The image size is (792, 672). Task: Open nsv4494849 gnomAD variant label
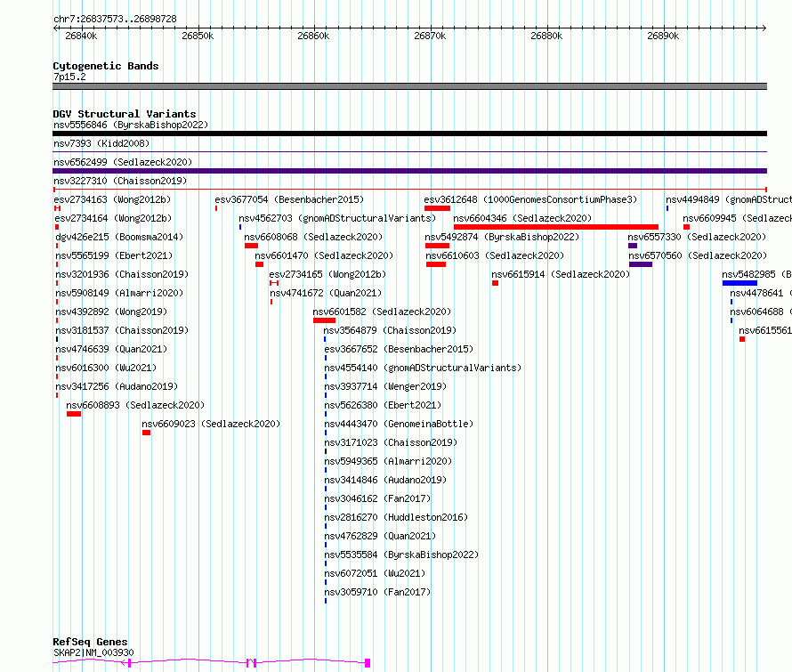pyautogui.click(x=728, y=199)
